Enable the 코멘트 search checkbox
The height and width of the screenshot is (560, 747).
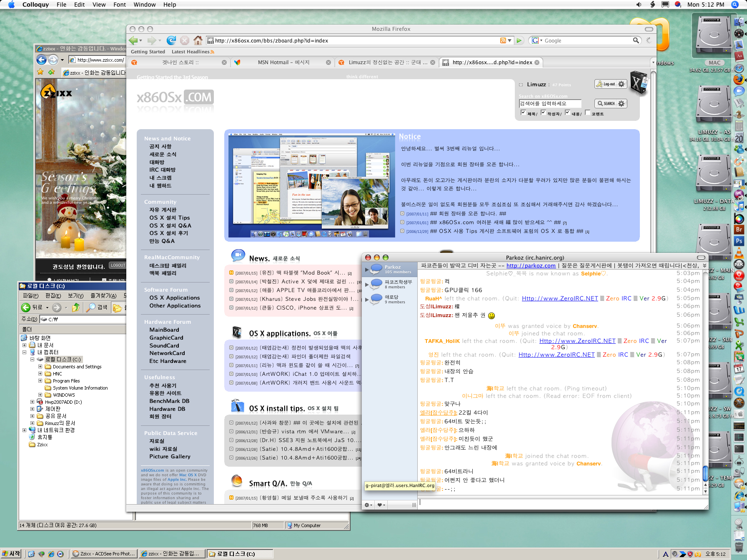click(587, 112)
